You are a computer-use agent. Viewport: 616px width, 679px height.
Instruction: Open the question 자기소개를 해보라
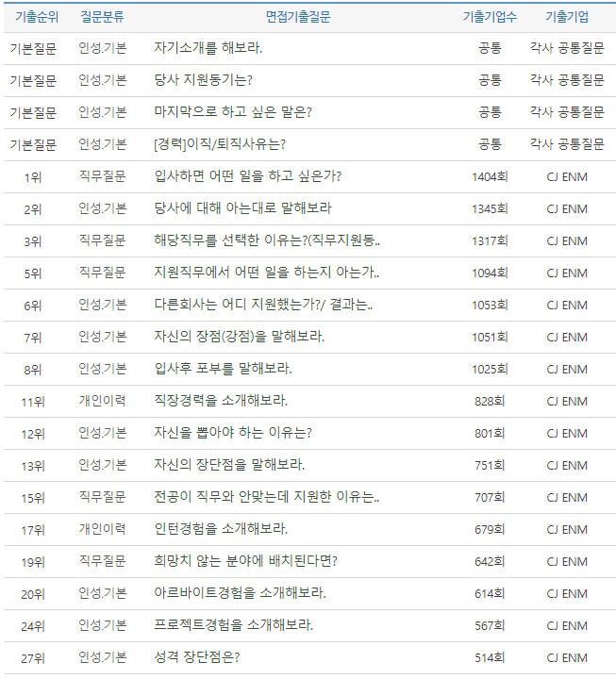coord(208,48)
